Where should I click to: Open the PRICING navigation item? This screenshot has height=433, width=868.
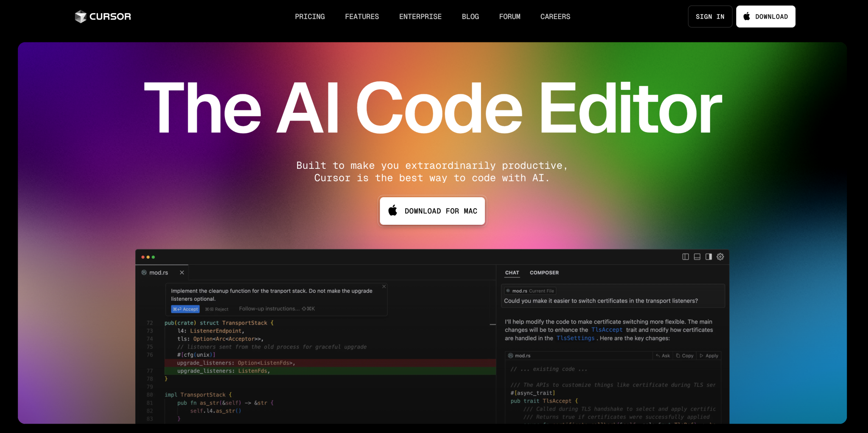point(310,17)
